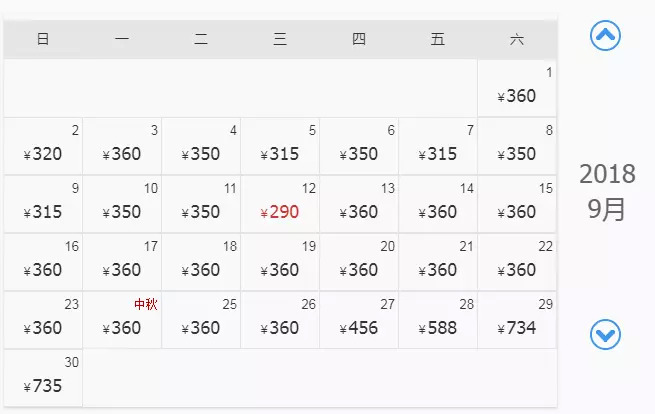Select September 28 priced ¥588

[438, 320]
